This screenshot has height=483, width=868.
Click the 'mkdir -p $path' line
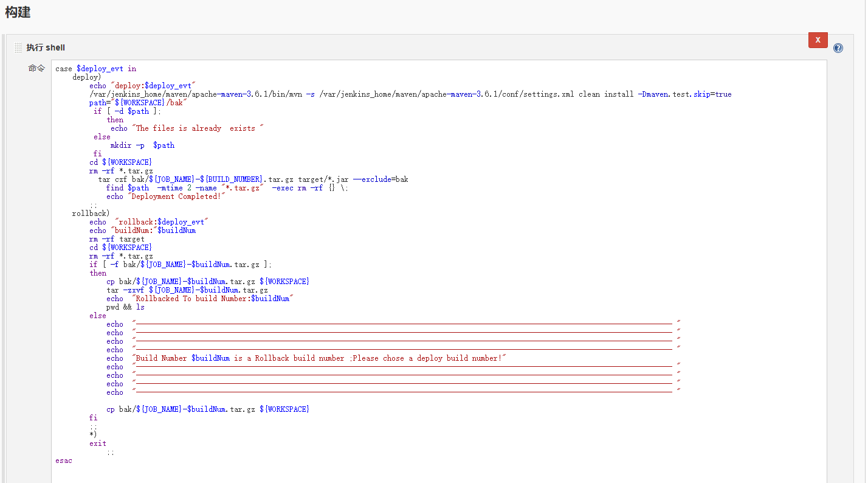[142, 145]
